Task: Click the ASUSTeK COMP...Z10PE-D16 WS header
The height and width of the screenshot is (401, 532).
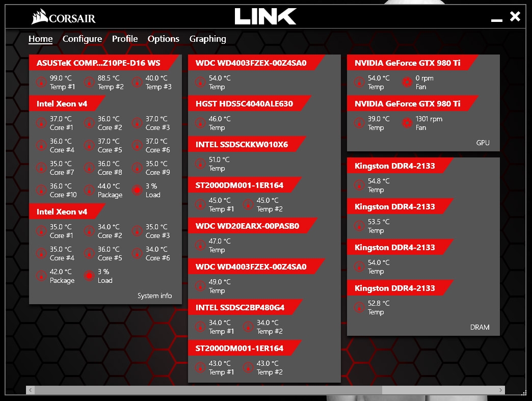Action: click(103, 63)
